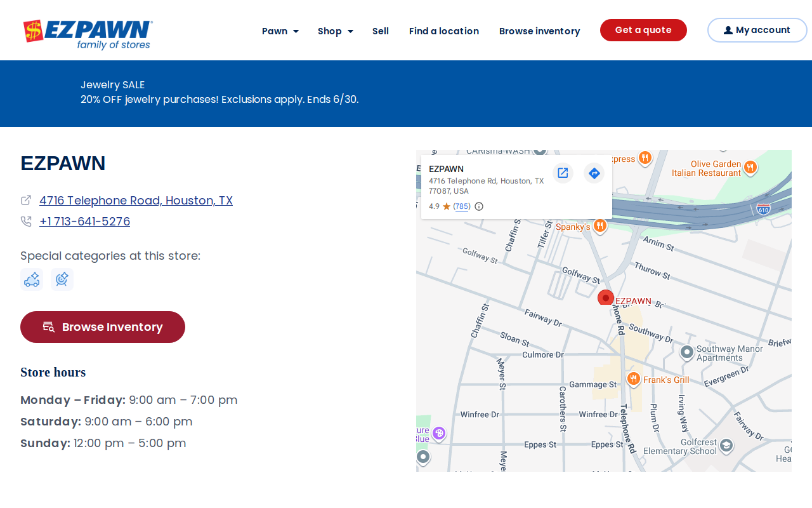The width and height of the screenshot is (812, 508).
Task: Click the Olive Garden restaurant marker
Action: 750,167
